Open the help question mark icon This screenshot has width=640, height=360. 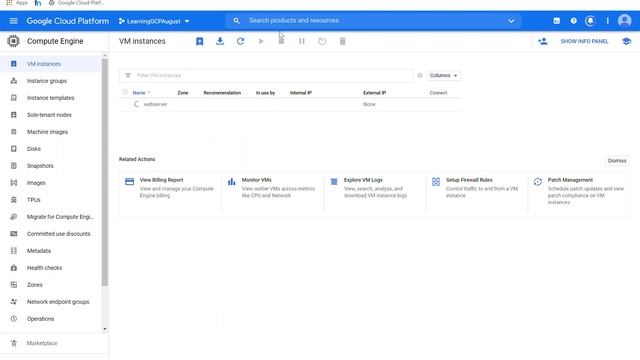(573, 21)
